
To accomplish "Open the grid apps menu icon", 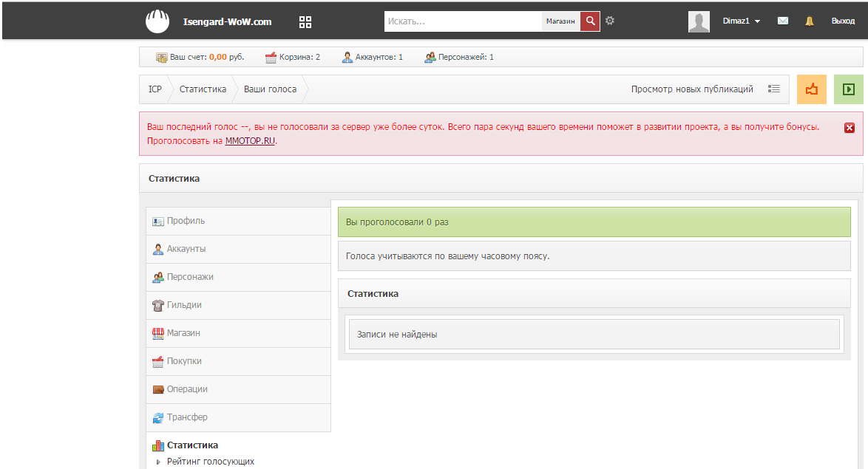I will click(305, 22).
